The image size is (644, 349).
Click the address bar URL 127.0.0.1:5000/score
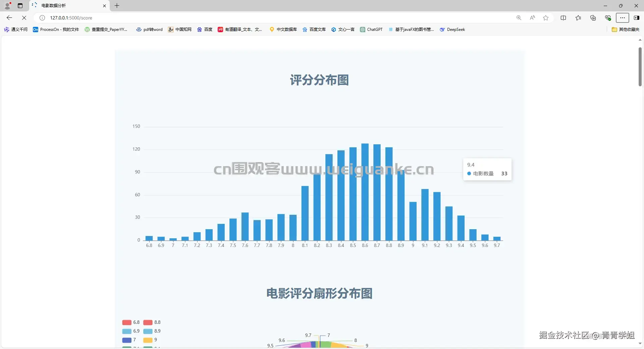[x=71, y=18]
